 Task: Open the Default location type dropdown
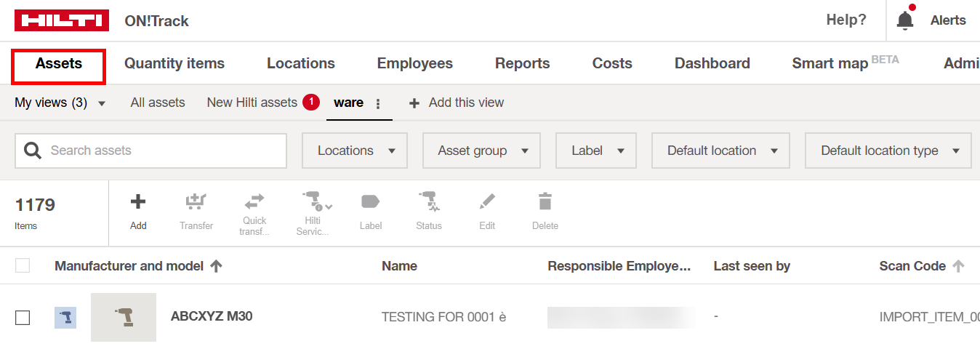[x=888, y=151]
